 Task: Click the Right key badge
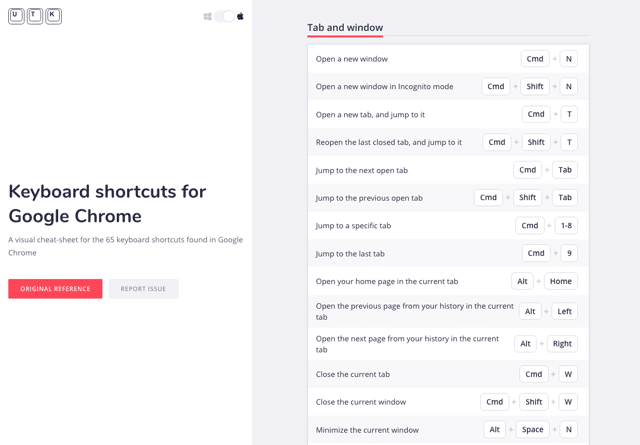(x=562, y=344)
